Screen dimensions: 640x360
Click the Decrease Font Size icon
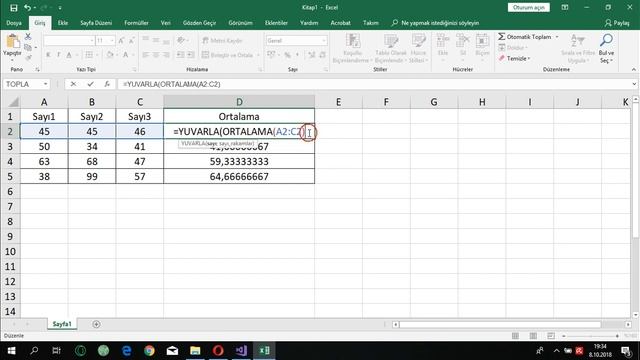[131, 40]
